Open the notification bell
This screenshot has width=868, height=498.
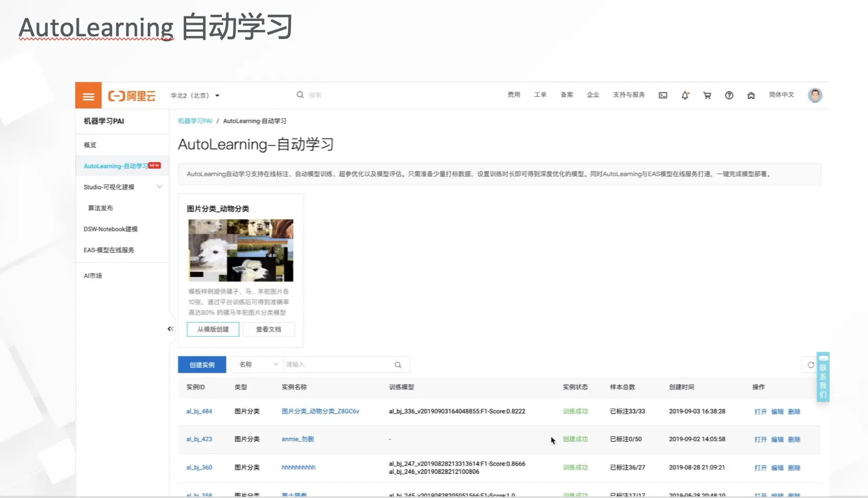tap(685, 95)
